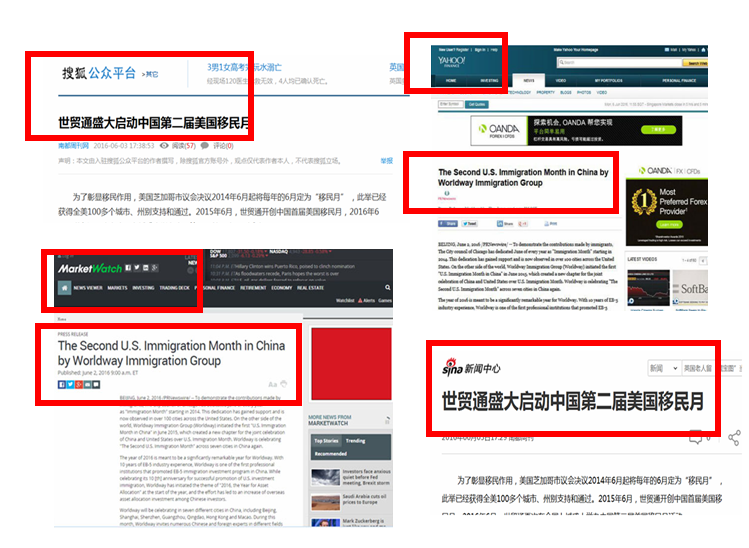Select Yahoo Finance News tab
The height and width of the screenshot is (548, 749).
click(528, 80)
